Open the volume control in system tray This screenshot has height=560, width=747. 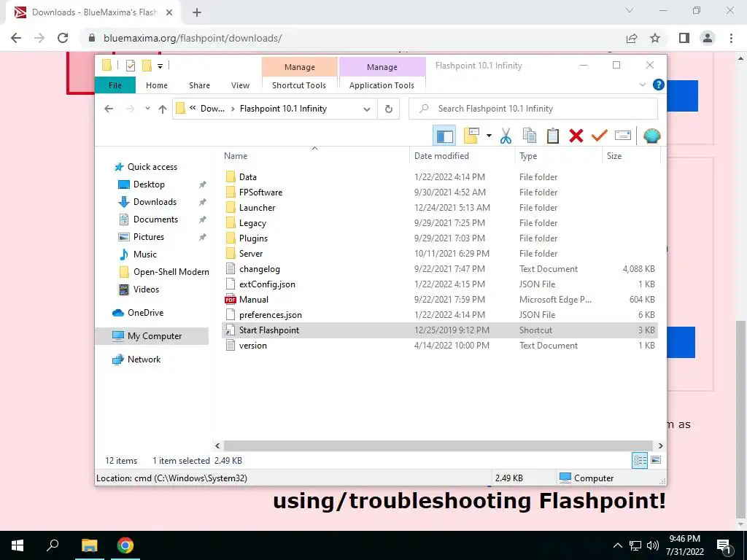pyautogui.click(x=653, y=545)
